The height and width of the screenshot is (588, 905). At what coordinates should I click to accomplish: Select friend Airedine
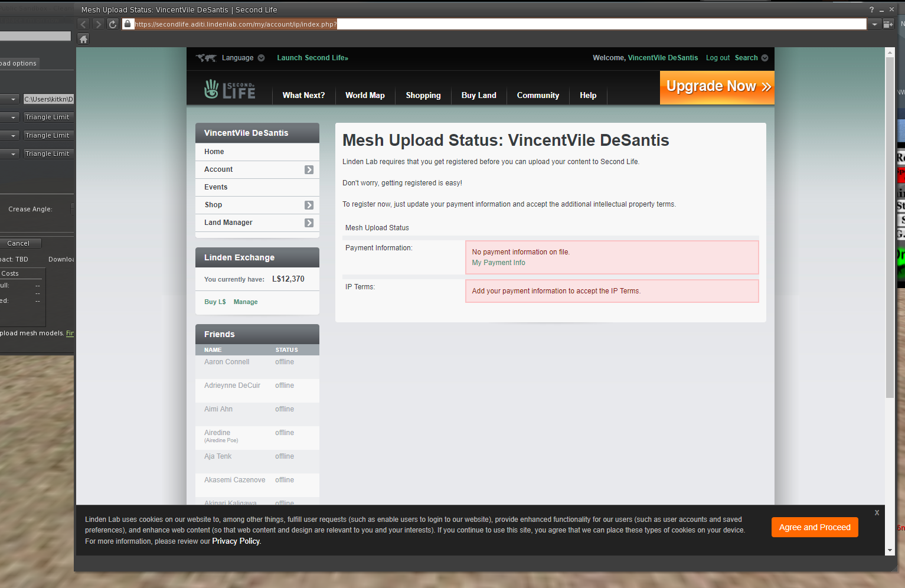pyautogui.click(x=217, y=433)
